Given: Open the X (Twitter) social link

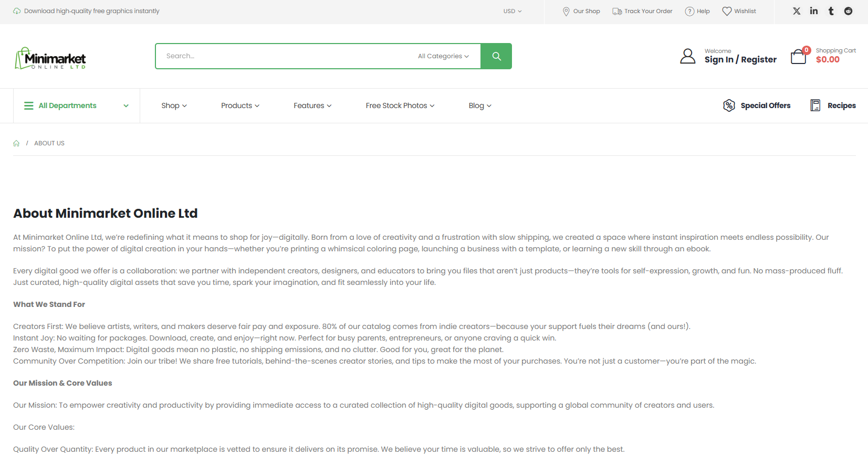Looking at the screenshot, I should (x=797, y=11).
